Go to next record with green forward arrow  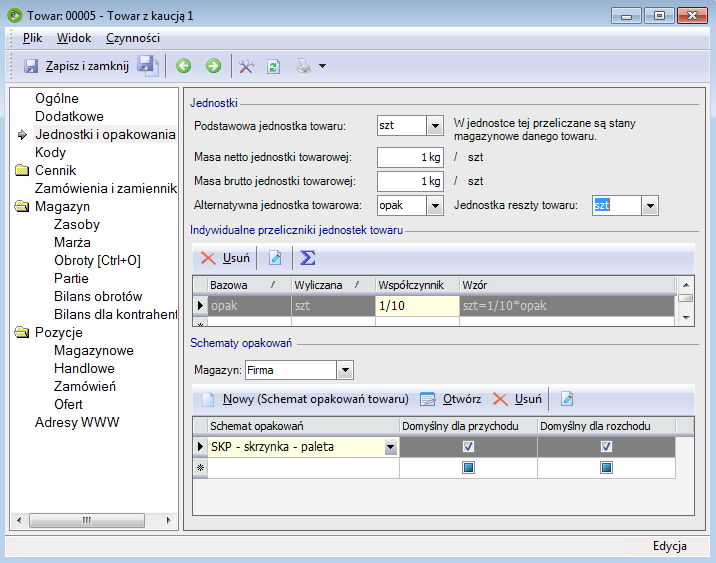pyautogui.click(x=213, y=66)
